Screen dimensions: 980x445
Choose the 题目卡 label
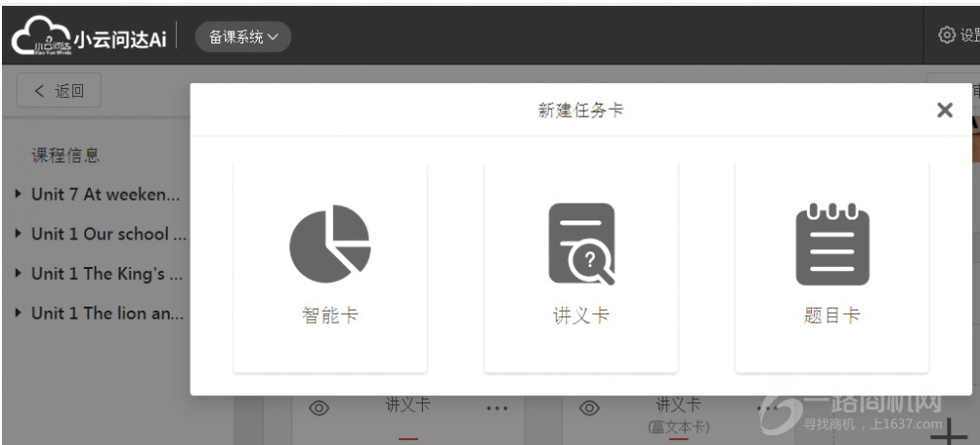pyautogui.click(x=833, y=314)
